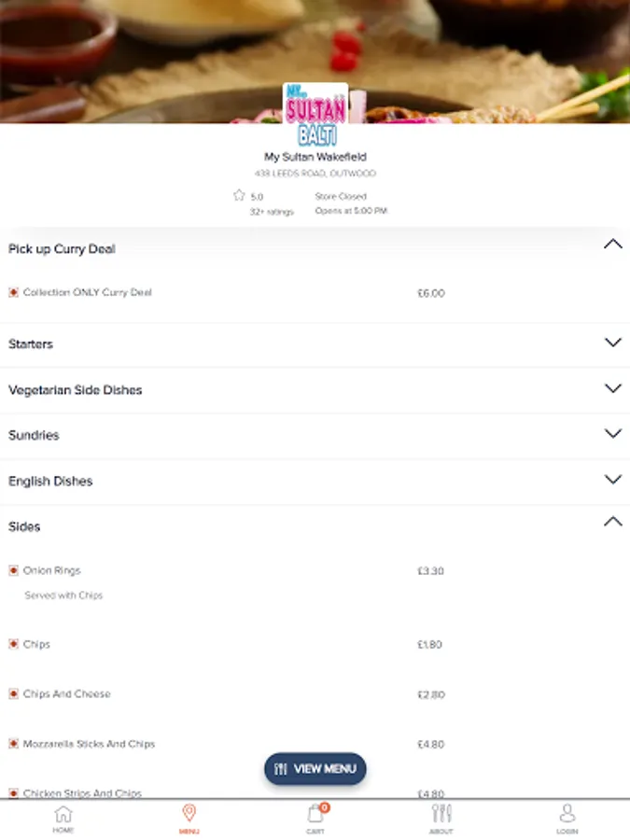This screenshot has height=840, width=630.
Task: Select the Collection ONLY Curry Deal item
Action: coord(87,292)
